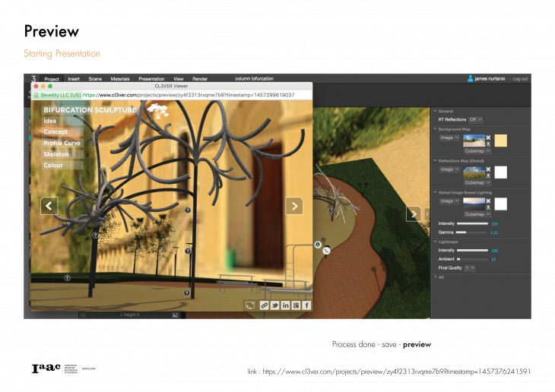
Task: Open the Final Quality dropdown
Action: 471,267
